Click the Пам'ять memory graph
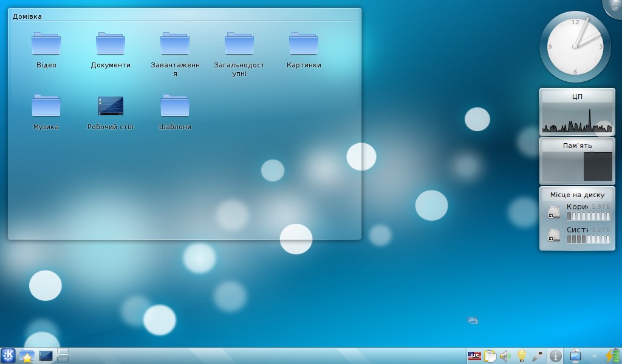Viewport: 622px width, 364px height. coord(577,166)
